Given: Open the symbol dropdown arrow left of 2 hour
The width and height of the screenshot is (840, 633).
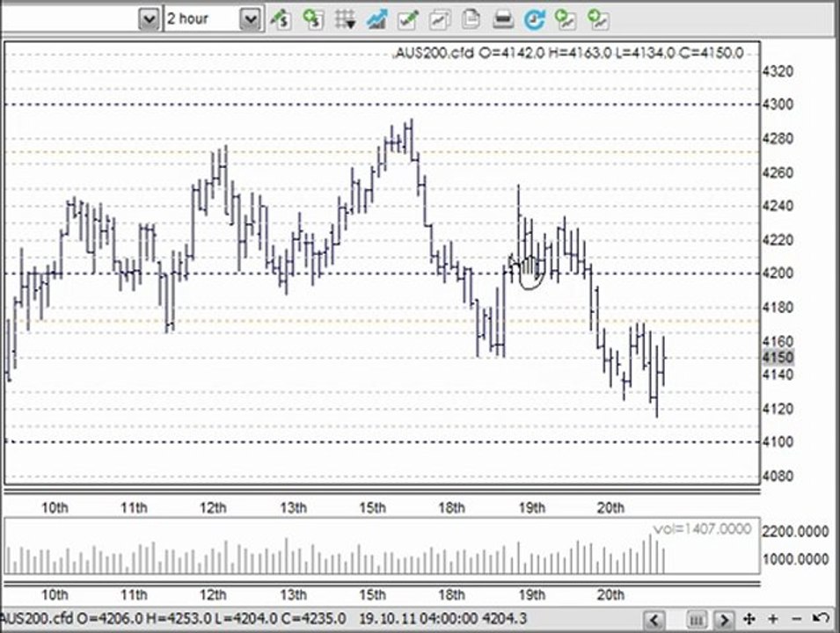Looking at the screenshot, I should (x=149, y=20).
